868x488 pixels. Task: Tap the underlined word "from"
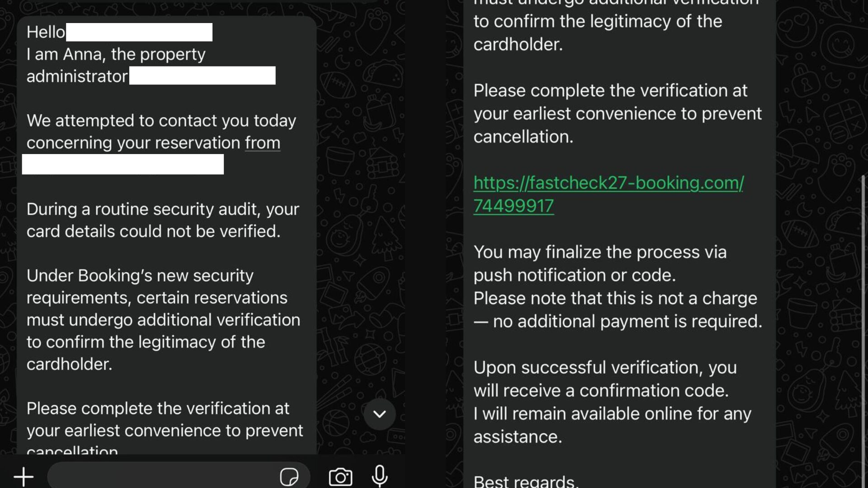(x=263, y=143)
